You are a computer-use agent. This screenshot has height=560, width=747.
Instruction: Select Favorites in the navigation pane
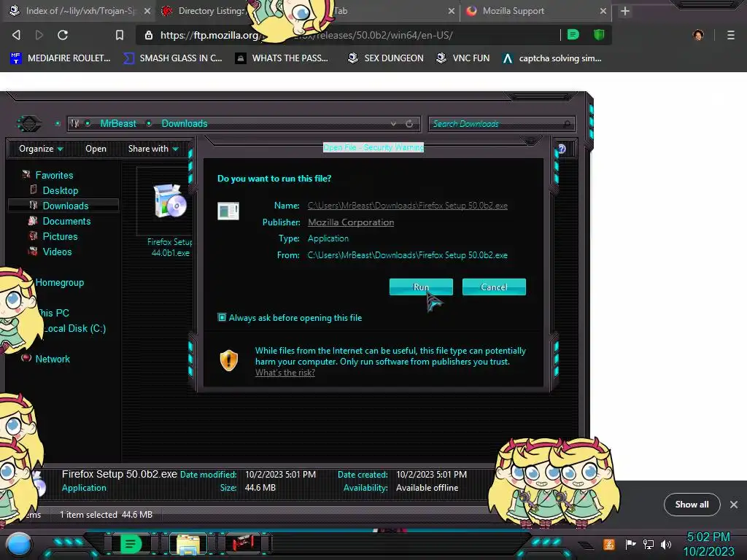pos(54,175)
